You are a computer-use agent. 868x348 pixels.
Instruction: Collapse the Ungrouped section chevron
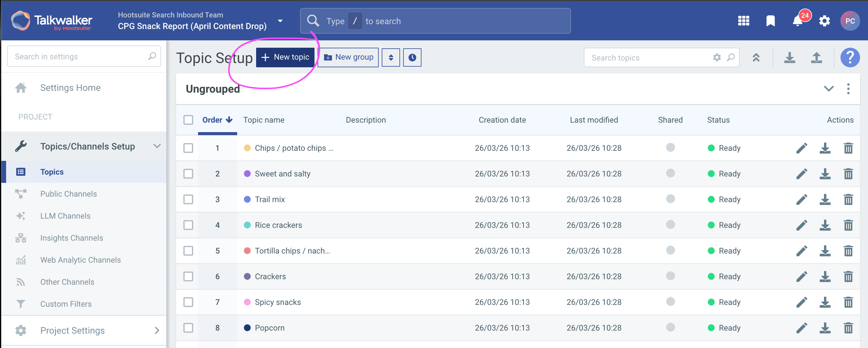point(829,89)
